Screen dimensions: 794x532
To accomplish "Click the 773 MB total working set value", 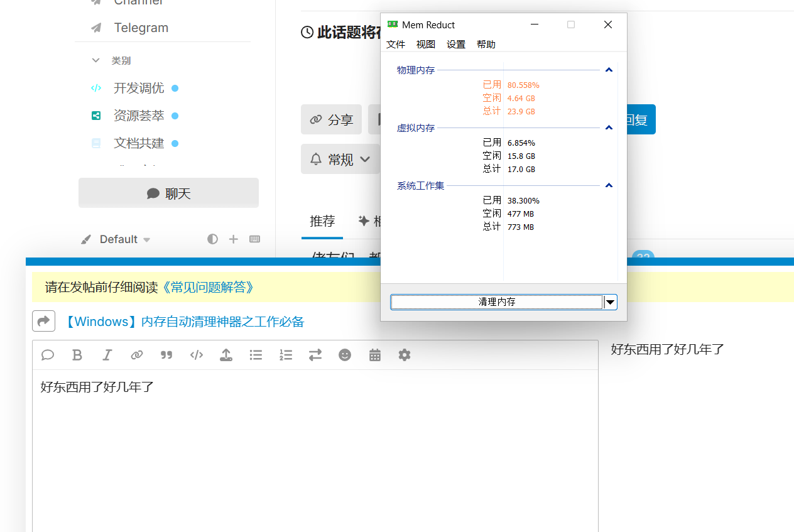I will coord(521,227).
